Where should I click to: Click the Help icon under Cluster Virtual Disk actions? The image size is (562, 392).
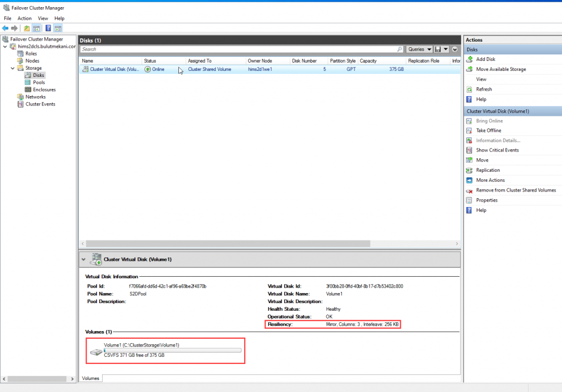tap(469, 210)
